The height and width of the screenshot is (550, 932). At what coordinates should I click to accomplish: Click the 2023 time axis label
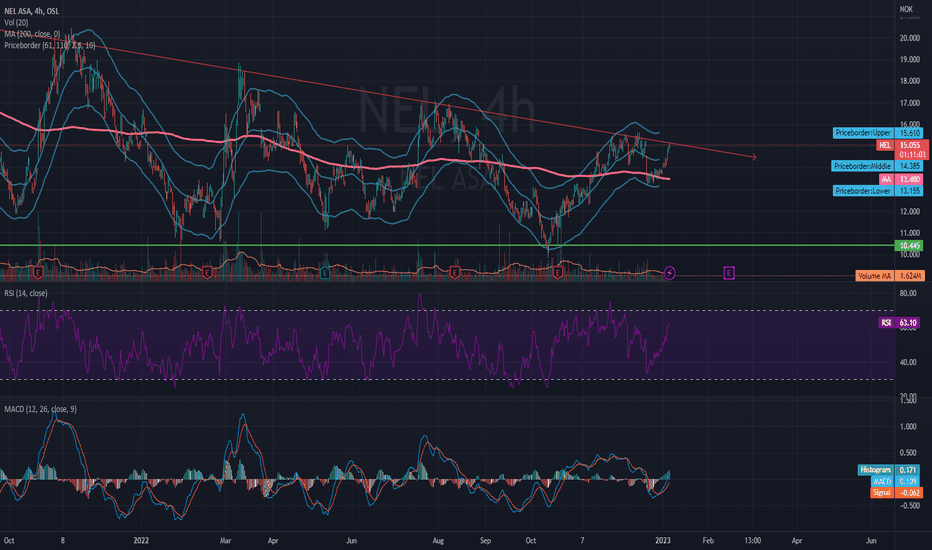pos(663,540)
